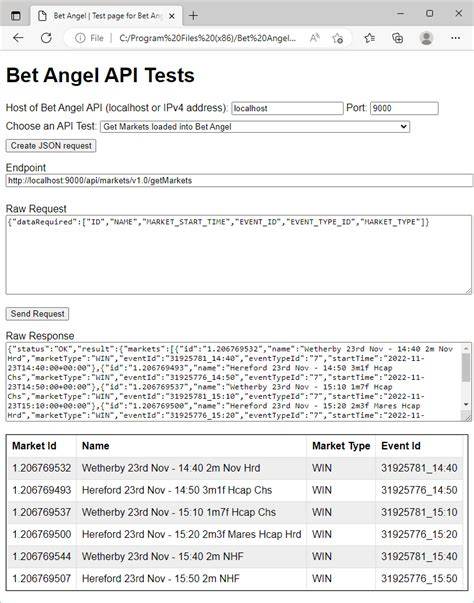Open a new tab with plus icon

(x=193, y=15)
